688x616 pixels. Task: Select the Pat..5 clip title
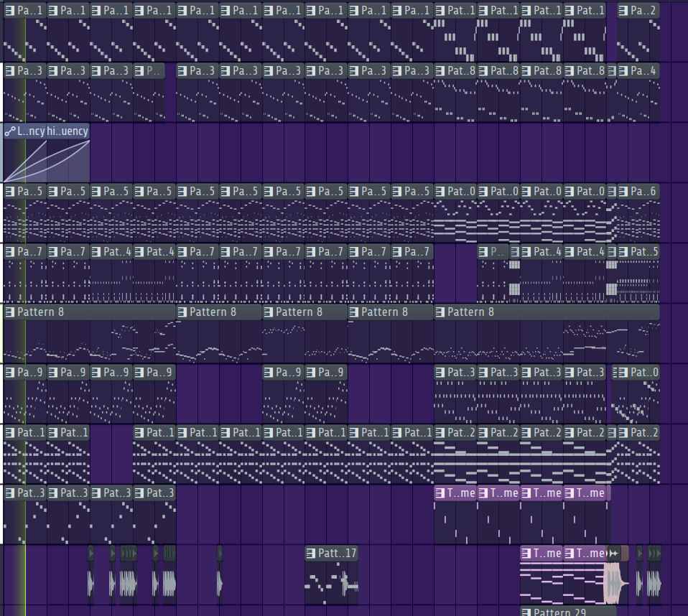pos(644,252)
